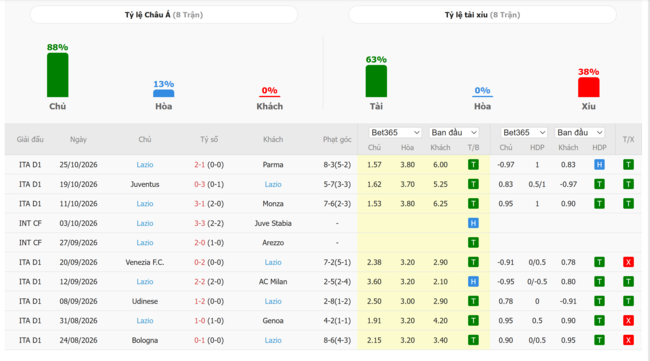
Task: Click green T/B badge in Juventus row
Action: 473,184
